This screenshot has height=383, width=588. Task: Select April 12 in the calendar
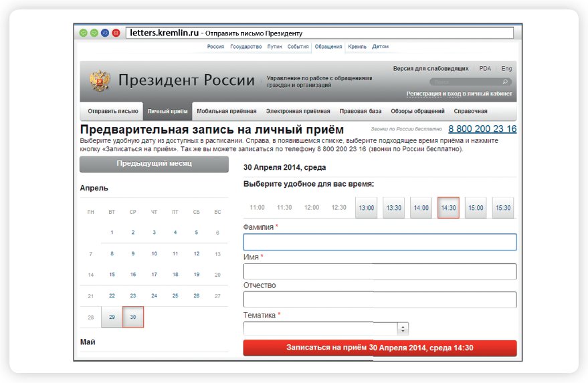pos(197,254)
